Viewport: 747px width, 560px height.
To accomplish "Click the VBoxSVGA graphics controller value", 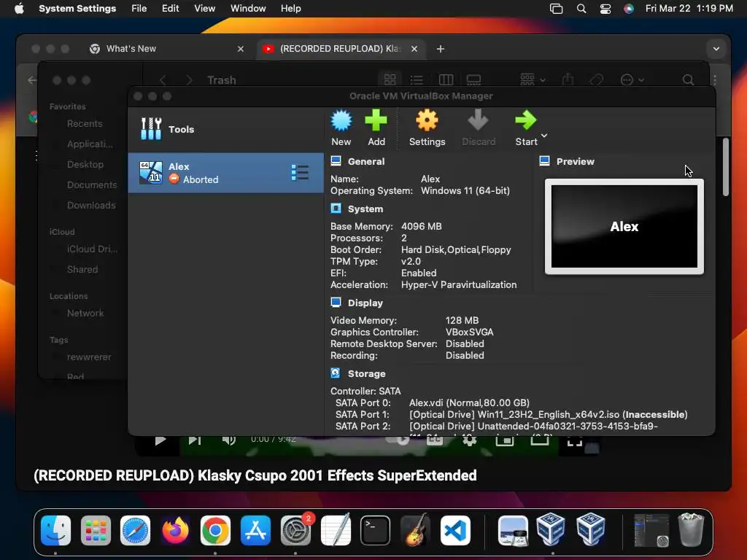I will tap(469, 332).
